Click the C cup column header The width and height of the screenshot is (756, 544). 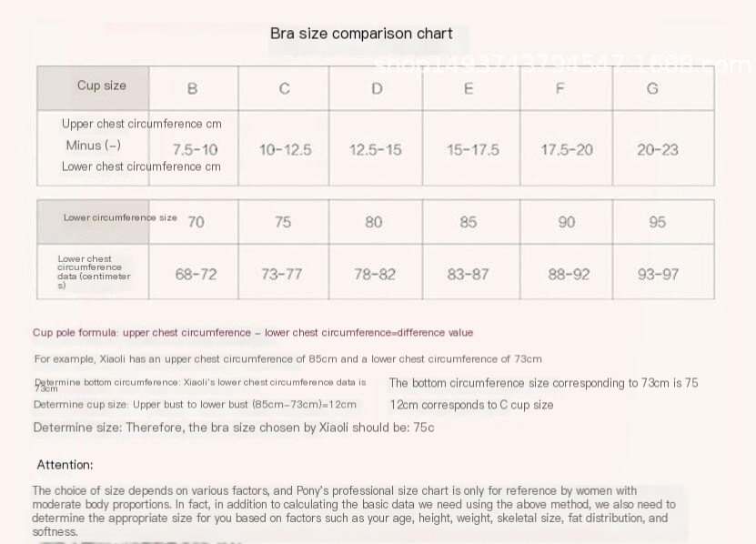pyautogui.click(x=284, y=88)
